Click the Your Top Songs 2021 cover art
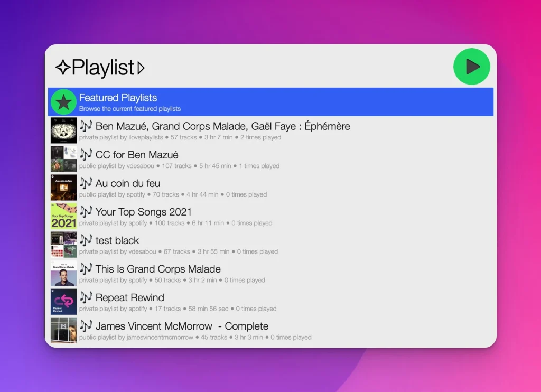The height and width of the screenshot is (392, 541). (x=63, y=216)
